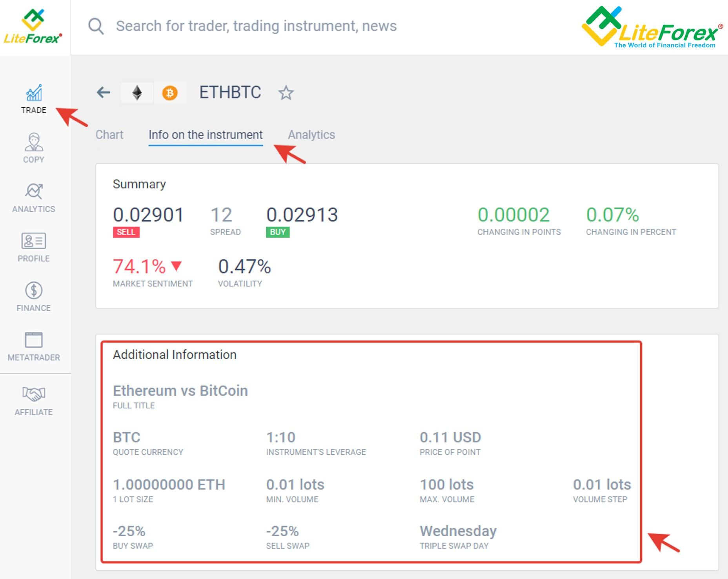Focus the trader and instrument search field

pos(257,26)
